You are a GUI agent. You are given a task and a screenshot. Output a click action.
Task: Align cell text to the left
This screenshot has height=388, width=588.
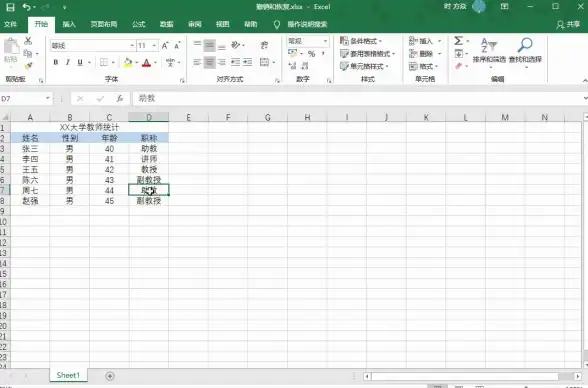point(197,62)
